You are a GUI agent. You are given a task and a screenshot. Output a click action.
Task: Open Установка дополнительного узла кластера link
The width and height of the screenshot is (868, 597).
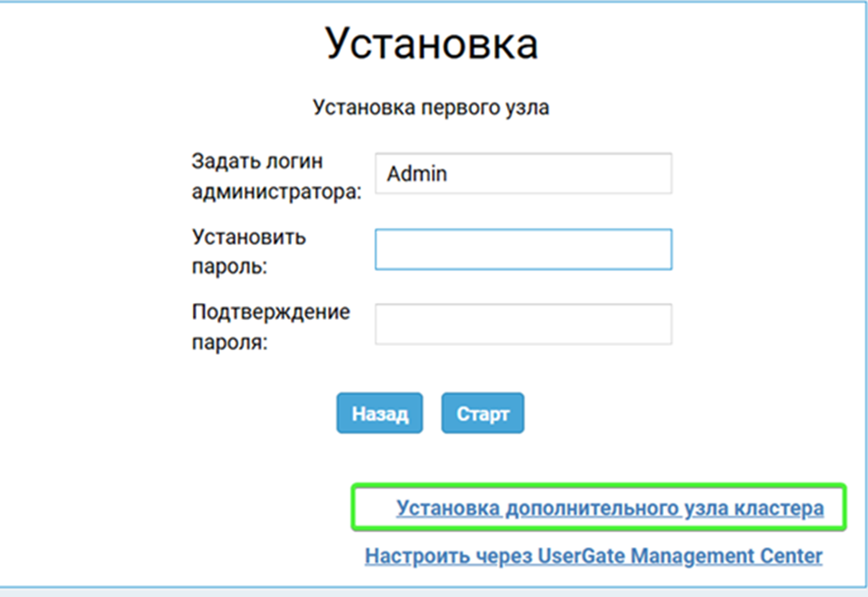[x=609, y=508]
